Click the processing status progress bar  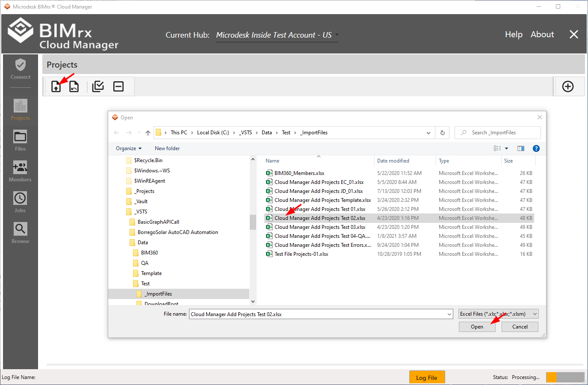click(x=565, y=377)
